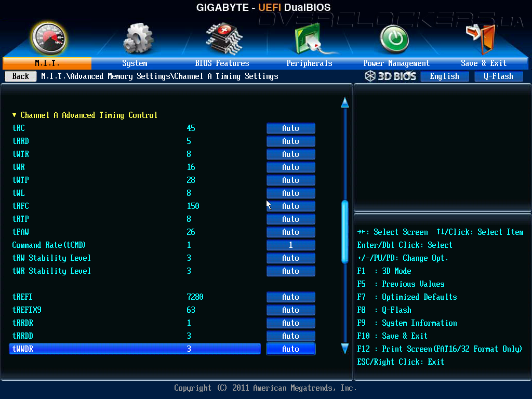Open tRRD Auto option dropdown
Image resolution: width=532 pixels, height=399 pixels.
[x=291, y=141]
